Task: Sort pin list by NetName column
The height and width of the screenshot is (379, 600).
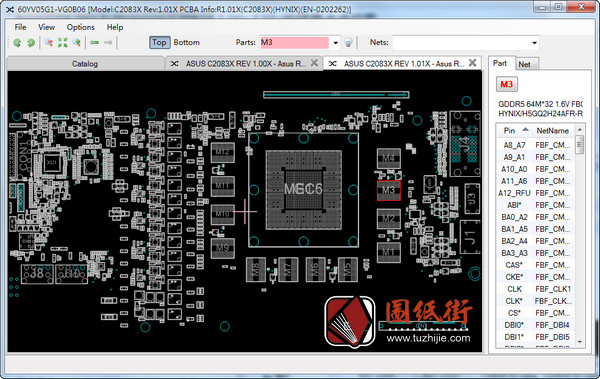Action: click(x=553, y=131)
